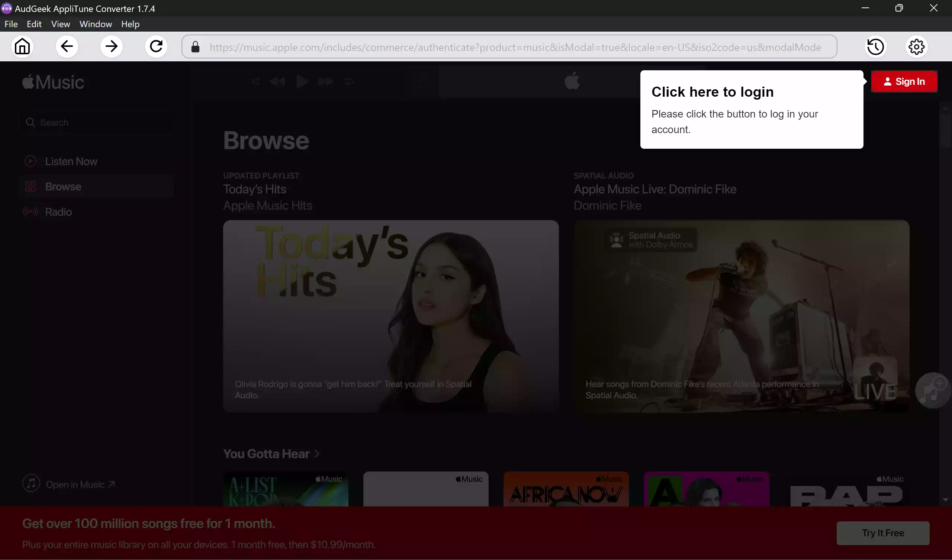
Task: Navigate back with the left arrow
Action: tap(67, 46)
